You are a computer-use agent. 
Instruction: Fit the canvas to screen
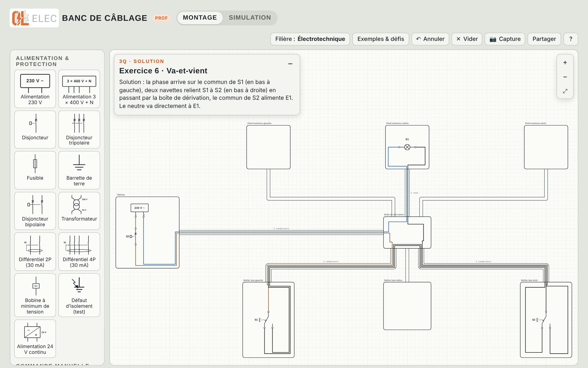coord(565,91)
